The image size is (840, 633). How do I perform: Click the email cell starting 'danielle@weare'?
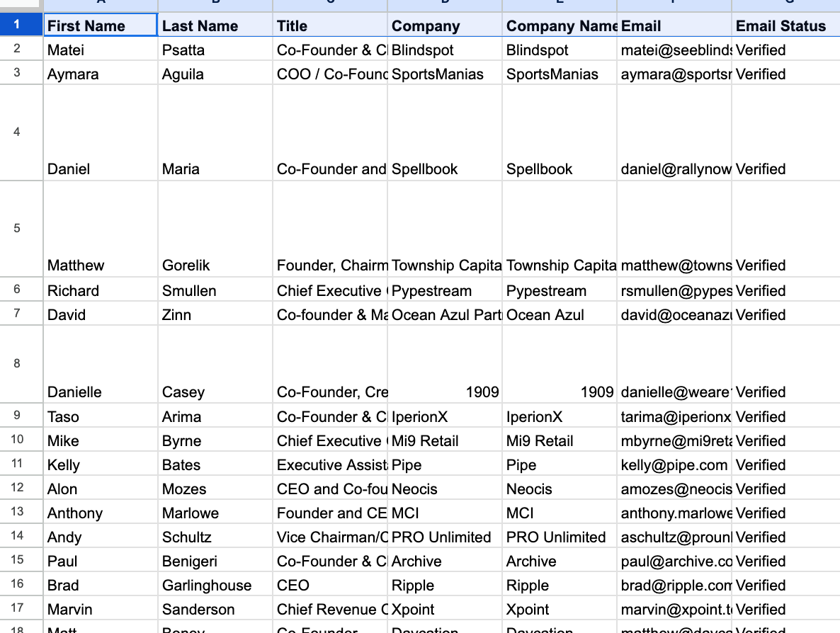[674, 364]
